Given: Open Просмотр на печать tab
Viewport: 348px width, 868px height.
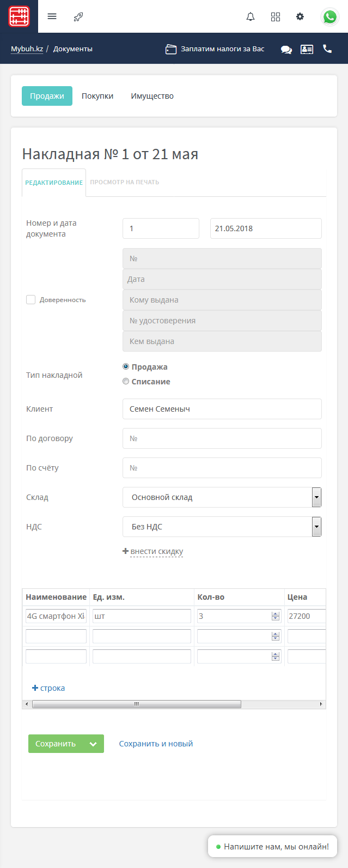Looking at the screenshot, I should 125,182.
